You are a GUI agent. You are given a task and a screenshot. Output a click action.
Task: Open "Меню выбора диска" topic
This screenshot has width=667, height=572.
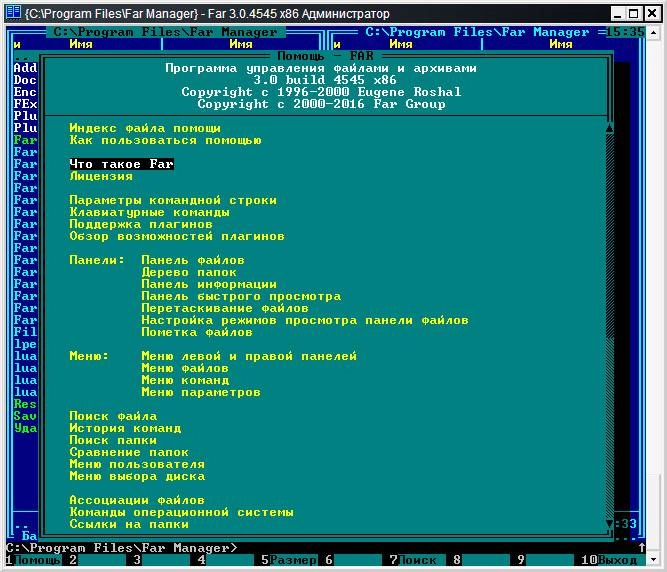tap(137, 476)
